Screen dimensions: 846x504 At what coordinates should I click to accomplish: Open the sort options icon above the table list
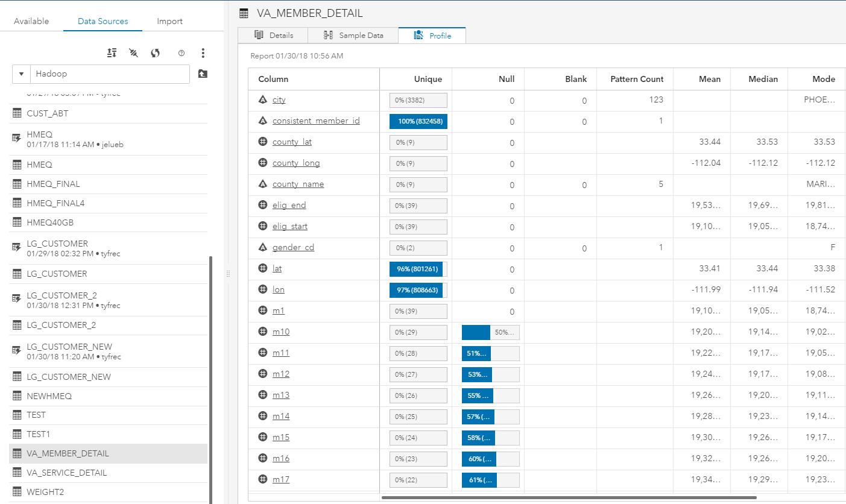(112, 53)
